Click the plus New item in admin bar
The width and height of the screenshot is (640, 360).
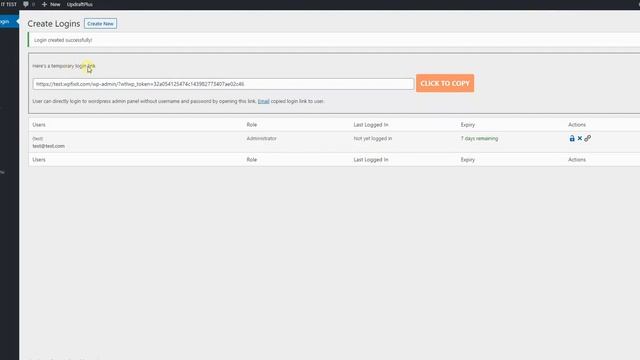tap(51, 4)
